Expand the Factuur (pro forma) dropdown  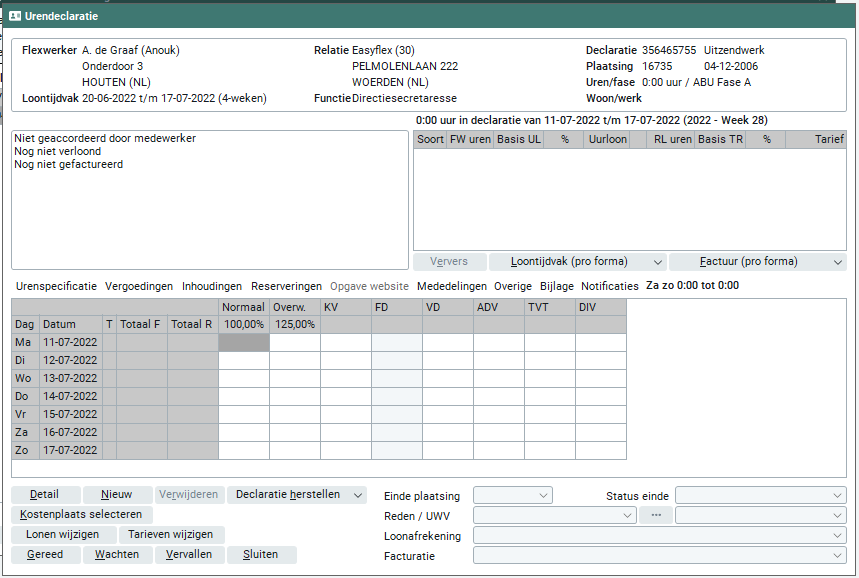click(836, 262)
